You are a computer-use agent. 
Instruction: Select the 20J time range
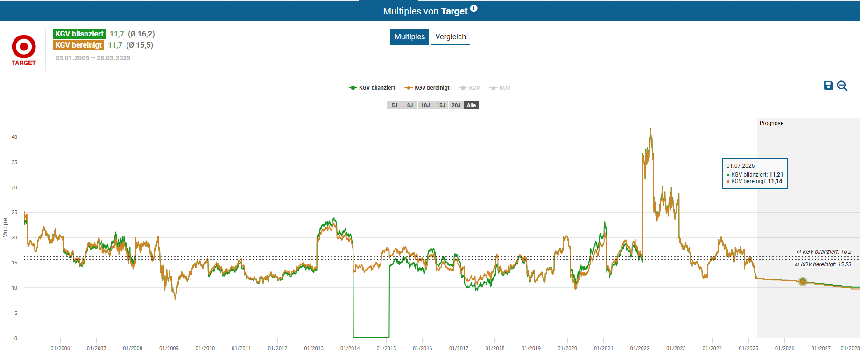pyautogui.click(x=456, y=105)
